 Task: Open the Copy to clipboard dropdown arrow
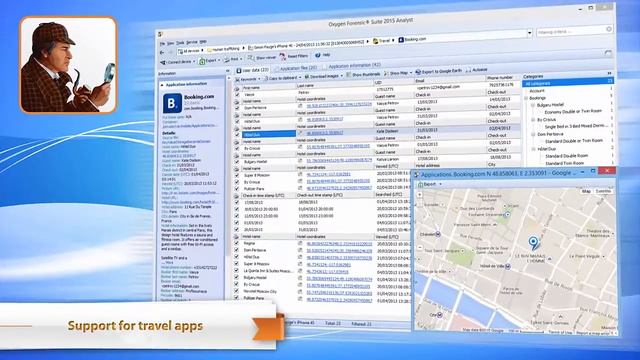300,77
